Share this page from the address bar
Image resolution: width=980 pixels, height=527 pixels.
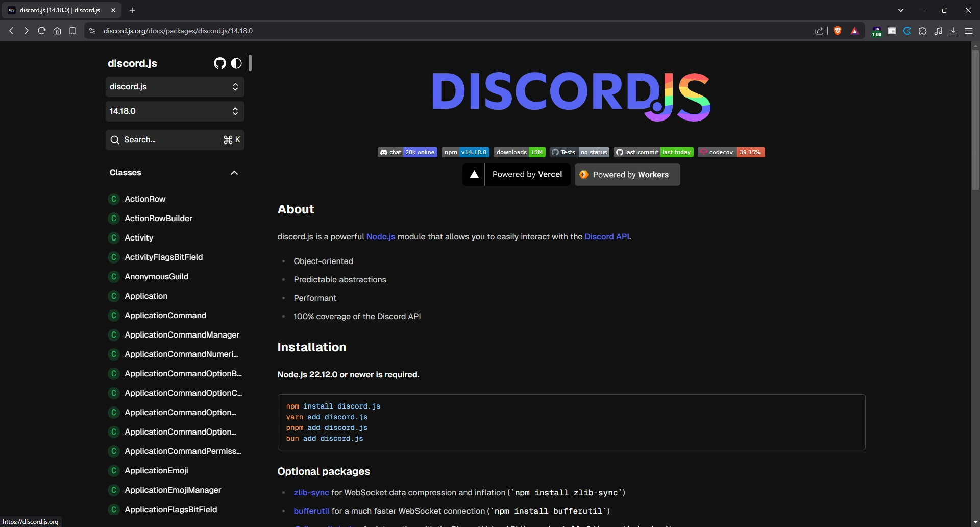coord(819,31)
